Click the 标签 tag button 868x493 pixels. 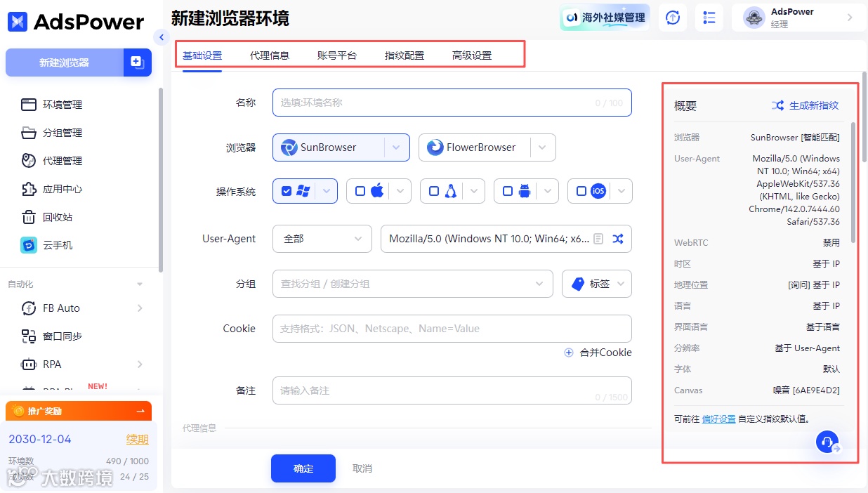tap(597, 284)
